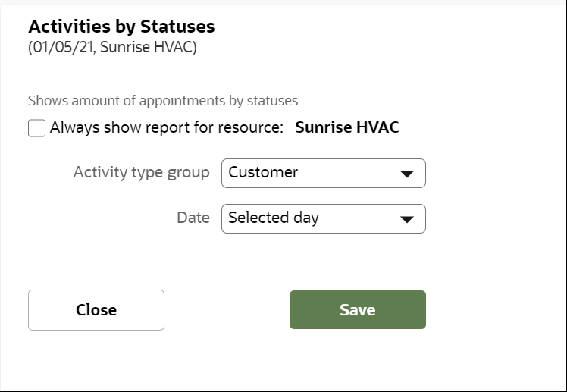The width and height of the screenshot is (567, 392).
Task: Click the '(01/05/21, Sunrise HVAC)' subtitle
Action: coord(112,48)
